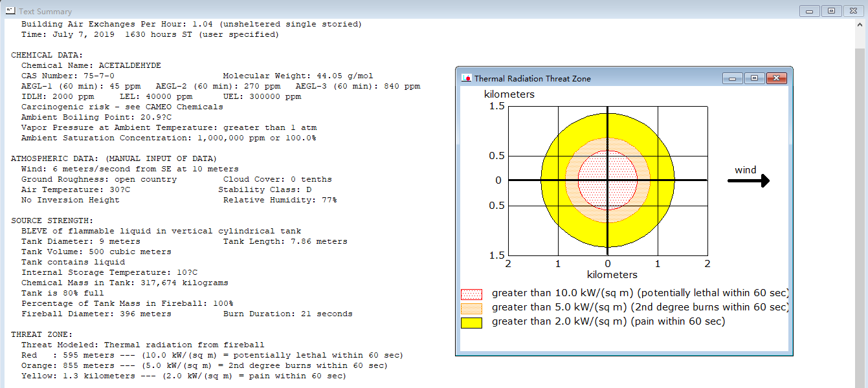Maximize the Text Summary window
This screenshot has width=868, height=388.
832,11
